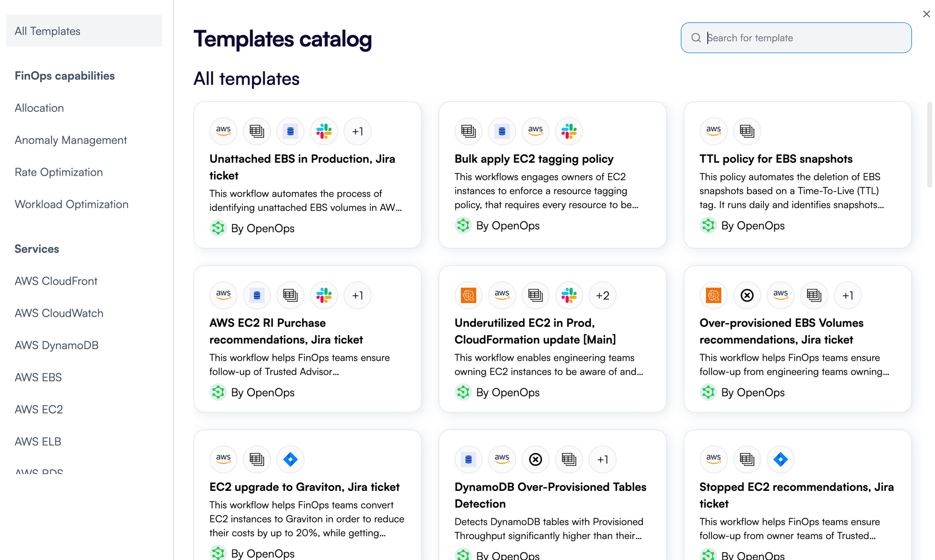Click table icon on Bulk apply EC2 tagging card
Screen dimensions: 935x560
click(x=468, y=131)
